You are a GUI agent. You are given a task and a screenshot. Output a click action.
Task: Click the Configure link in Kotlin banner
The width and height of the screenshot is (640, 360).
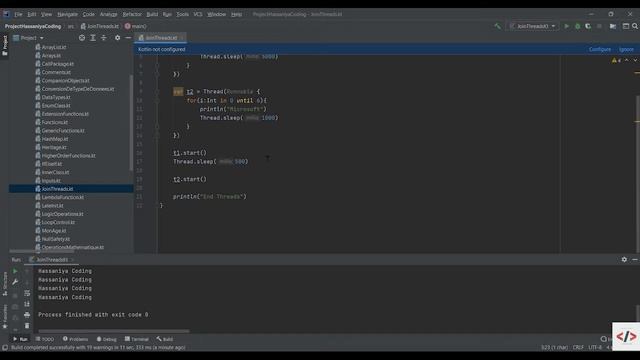pos(600,49)
